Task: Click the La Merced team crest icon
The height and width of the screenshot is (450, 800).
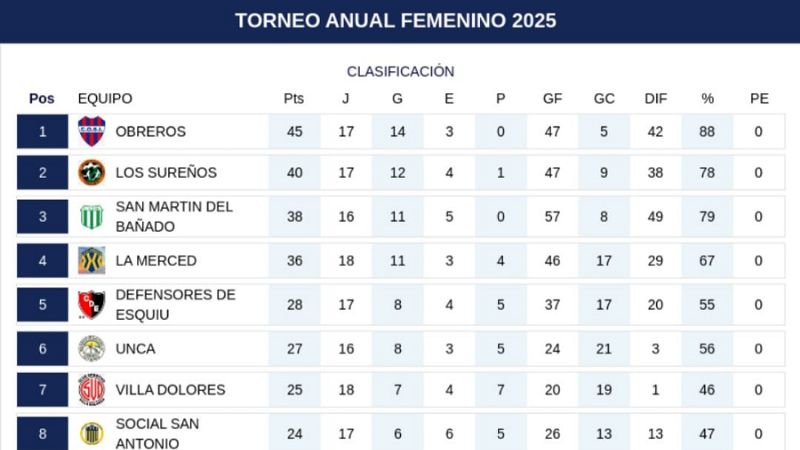Action: click(x=92, y=260)
